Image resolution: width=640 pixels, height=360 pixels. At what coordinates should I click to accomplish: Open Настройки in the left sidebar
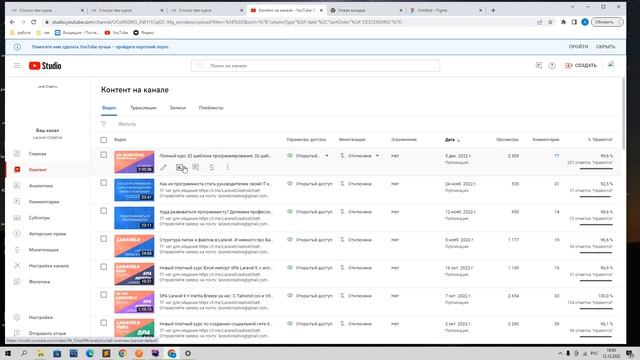40,317
